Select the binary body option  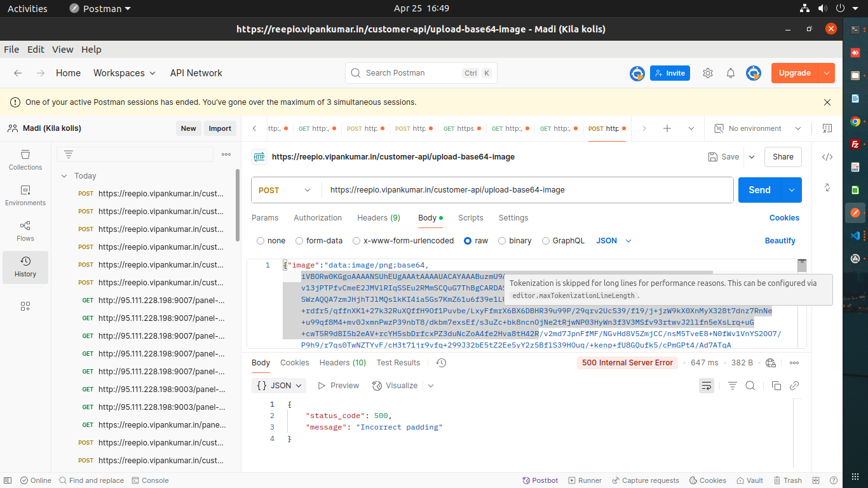pyautogui.click(x=502, y=241)
